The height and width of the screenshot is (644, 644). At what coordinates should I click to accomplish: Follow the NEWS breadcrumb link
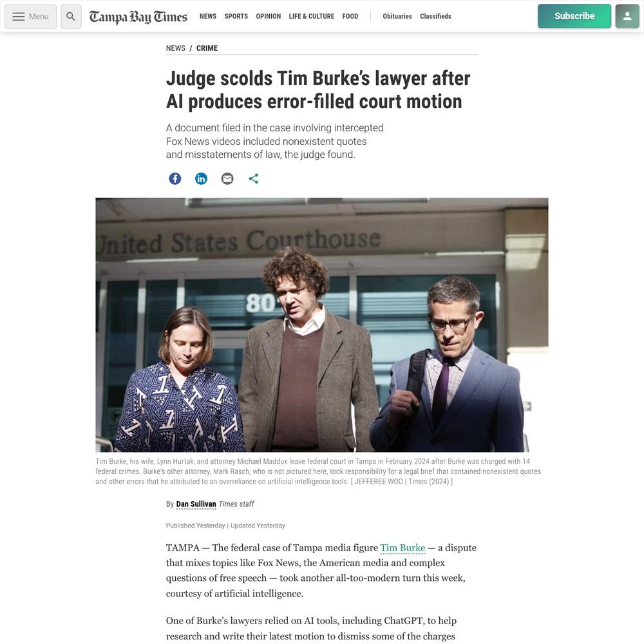coord(175,48)
